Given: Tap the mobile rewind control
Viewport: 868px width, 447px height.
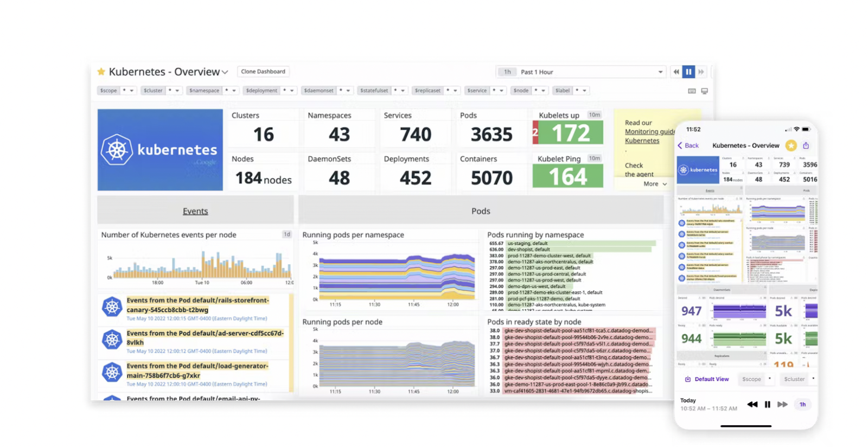Looking at the screenshot, I should [752, 404].
